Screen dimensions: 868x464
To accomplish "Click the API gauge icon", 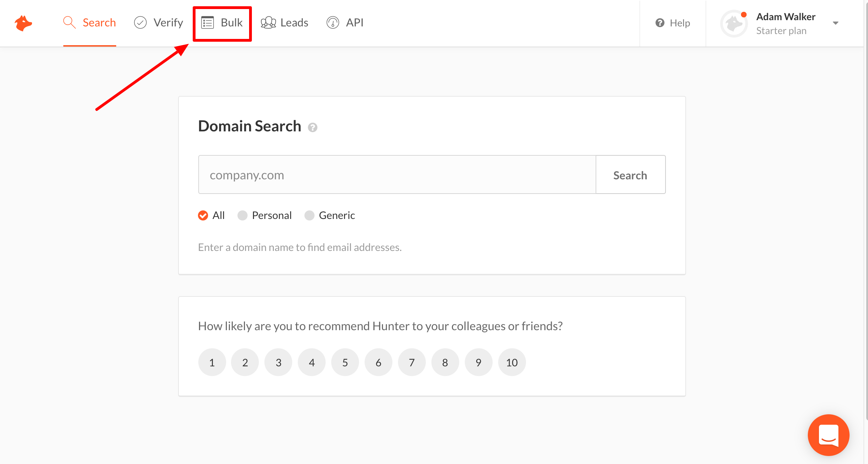I will click(333, 23).
